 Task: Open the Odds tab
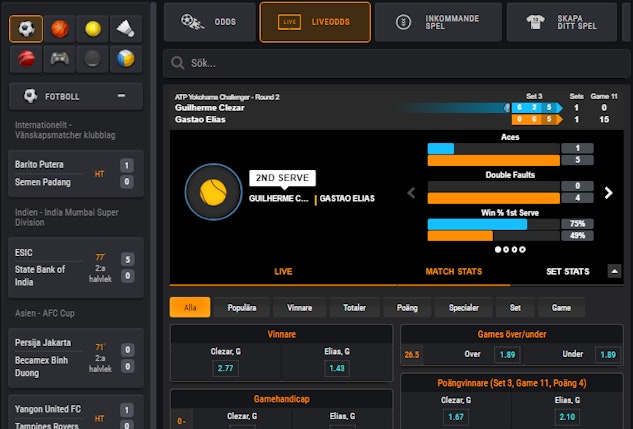(x=210, y=22)
